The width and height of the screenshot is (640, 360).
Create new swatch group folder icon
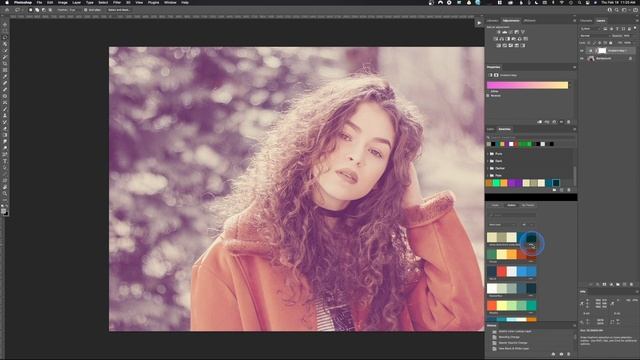[x=554, y=190]
